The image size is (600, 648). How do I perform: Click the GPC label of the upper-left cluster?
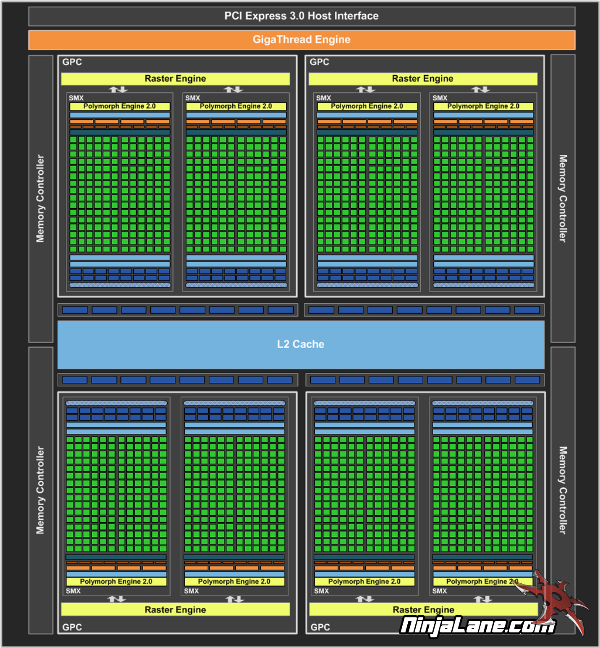(x=72, y=62)
